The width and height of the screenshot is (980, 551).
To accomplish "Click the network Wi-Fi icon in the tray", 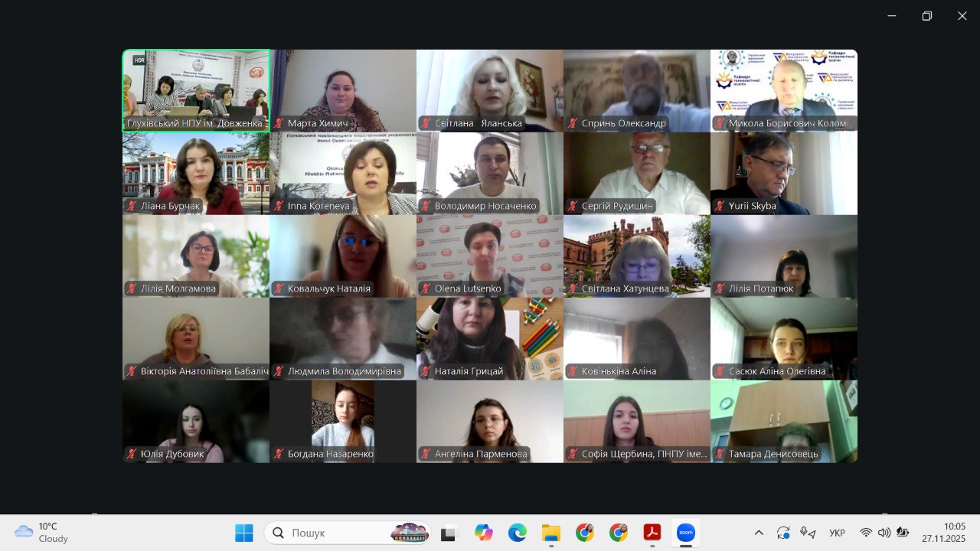I will tap(866, 533).
